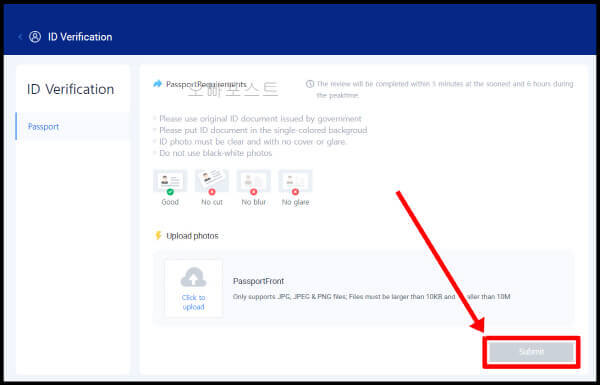Click the review time info icon
The width and height of the screenshot is (600, 385).
[x=310, y=84]
